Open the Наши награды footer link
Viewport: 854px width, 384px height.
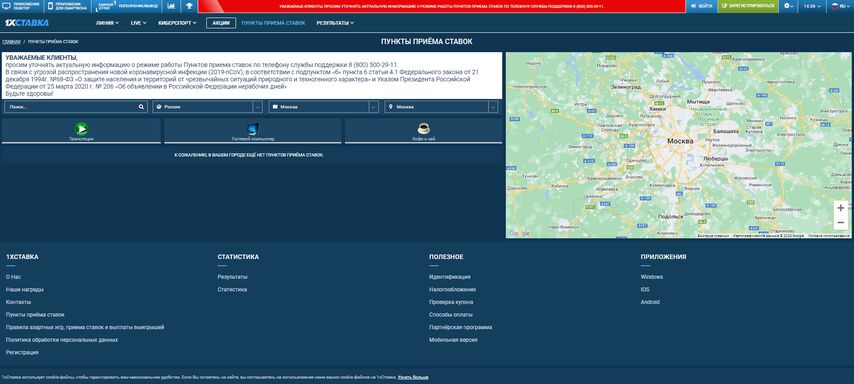pyautogui.click(x=25, y=289)
